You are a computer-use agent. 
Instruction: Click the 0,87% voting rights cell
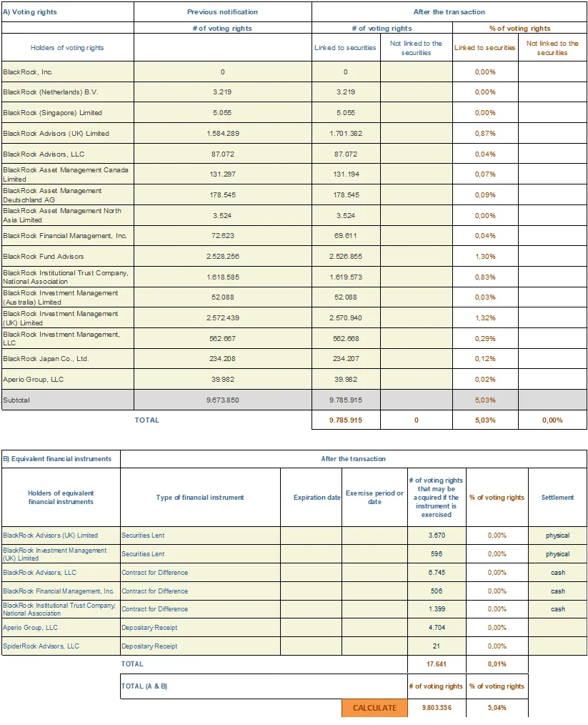click(485, 134)
